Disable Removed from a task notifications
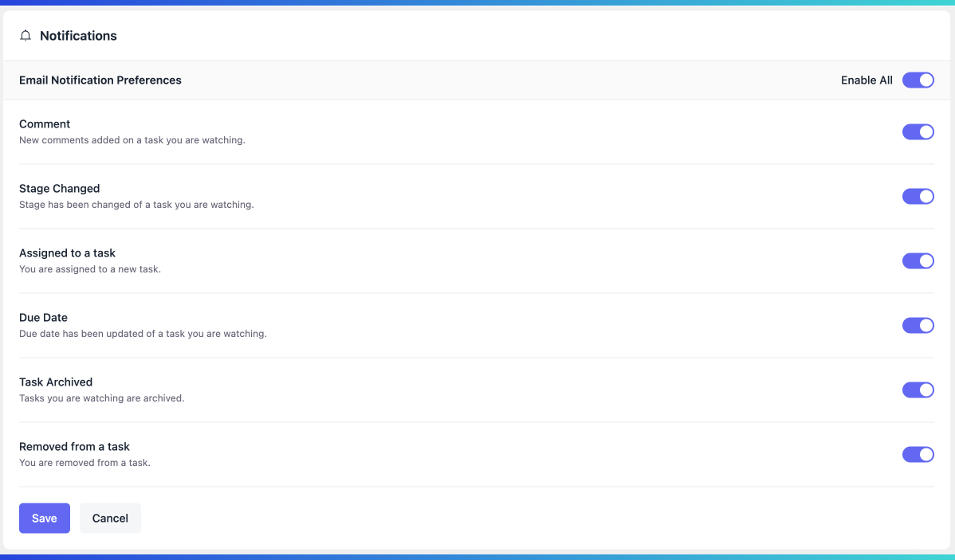This screenshot has width=955, height=560. (918, 454)
